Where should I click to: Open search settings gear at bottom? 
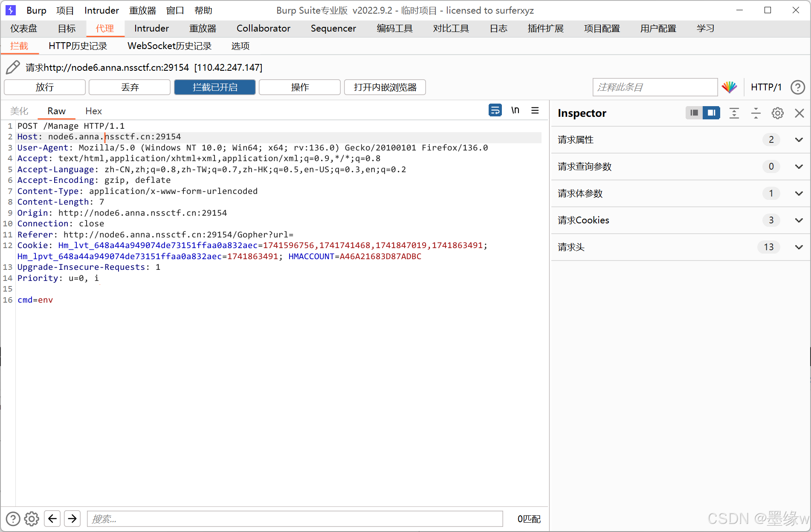tap(32, 519)
